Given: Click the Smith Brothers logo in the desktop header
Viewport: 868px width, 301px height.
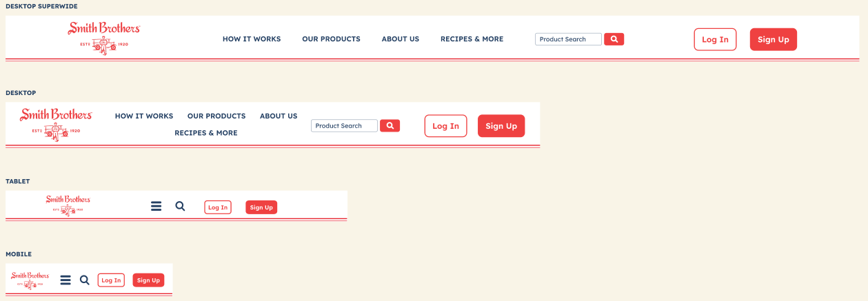Looking at the screenshot, I should pos(56,125).
